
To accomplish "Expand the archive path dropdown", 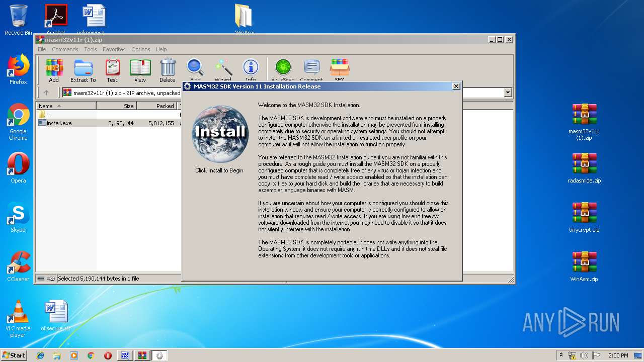I will 508,93.
